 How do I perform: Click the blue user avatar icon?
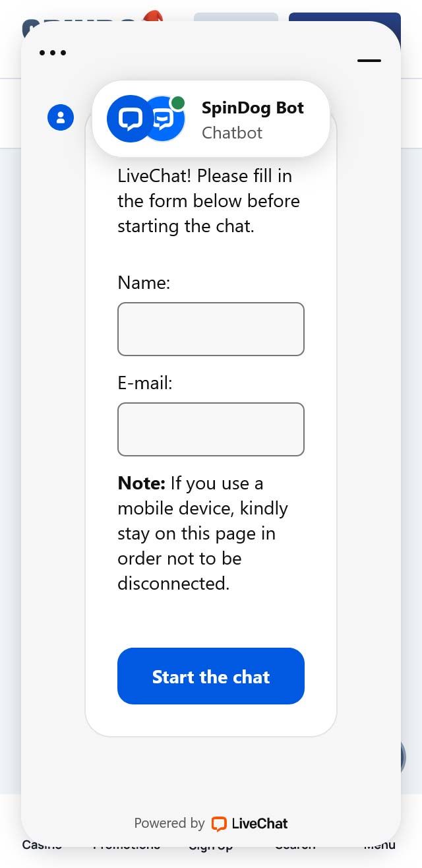point(61,117)
